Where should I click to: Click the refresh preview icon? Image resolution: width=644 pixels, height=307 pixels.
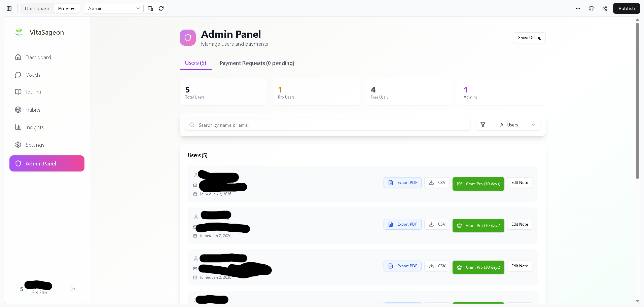point(161,8)
